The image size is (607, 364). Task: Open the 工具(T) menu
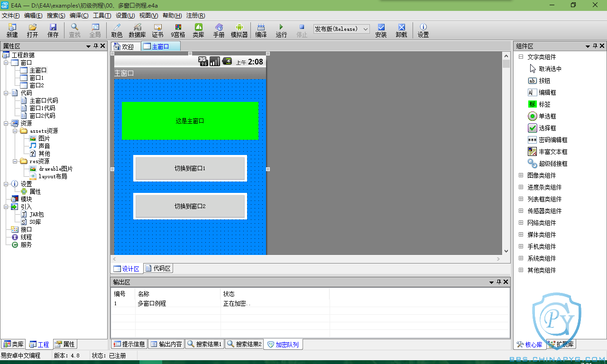[x=102, y=16]
